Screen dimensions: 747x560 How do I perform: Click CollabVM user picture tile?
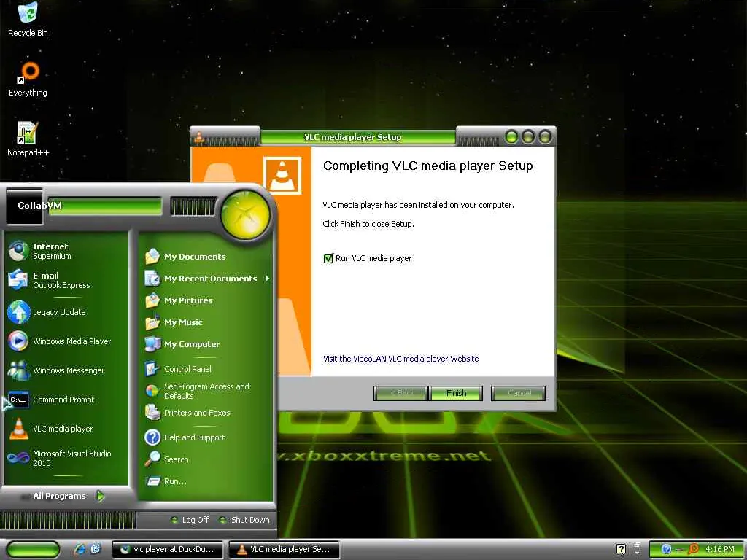[24, 206]
